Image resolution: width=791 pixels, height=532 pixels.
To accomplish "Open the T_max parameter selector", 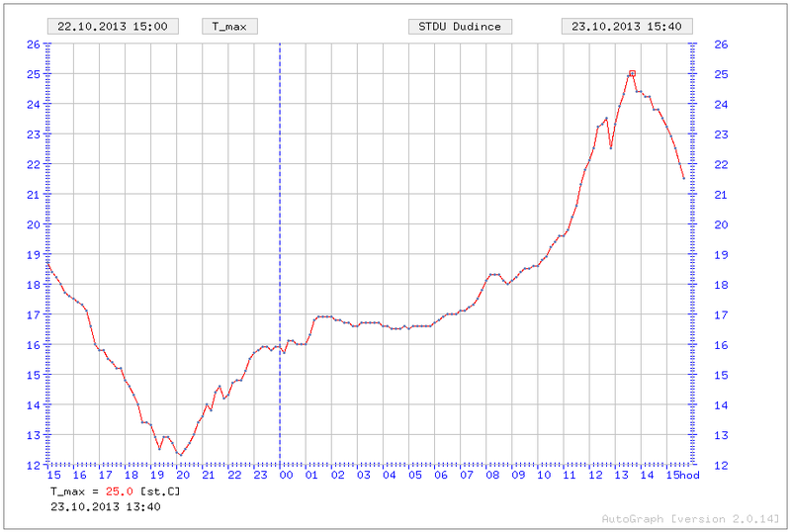I will tap(229, 27).
